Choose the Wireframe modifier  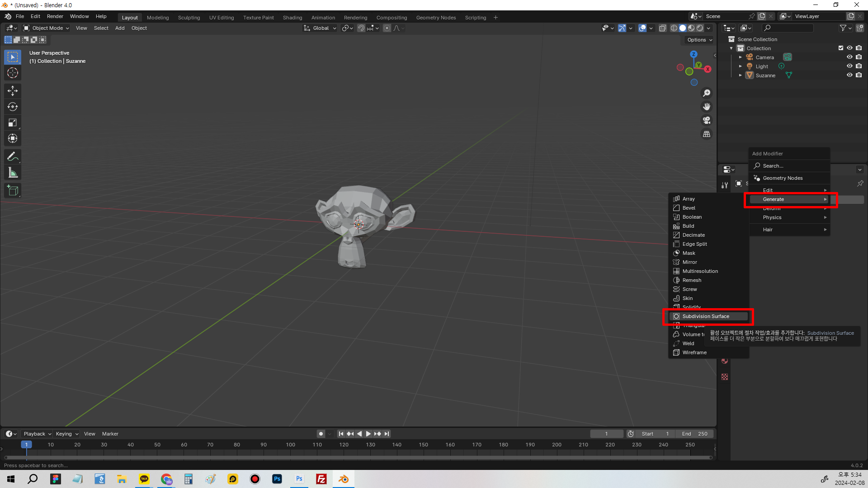click(708, 352)
